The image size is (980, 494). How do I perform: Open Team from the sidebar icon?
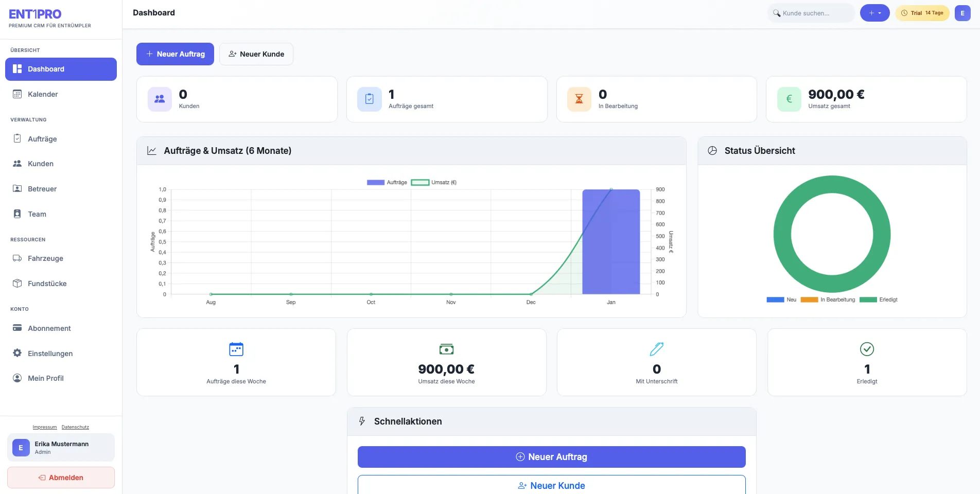(x=17, y=214)
